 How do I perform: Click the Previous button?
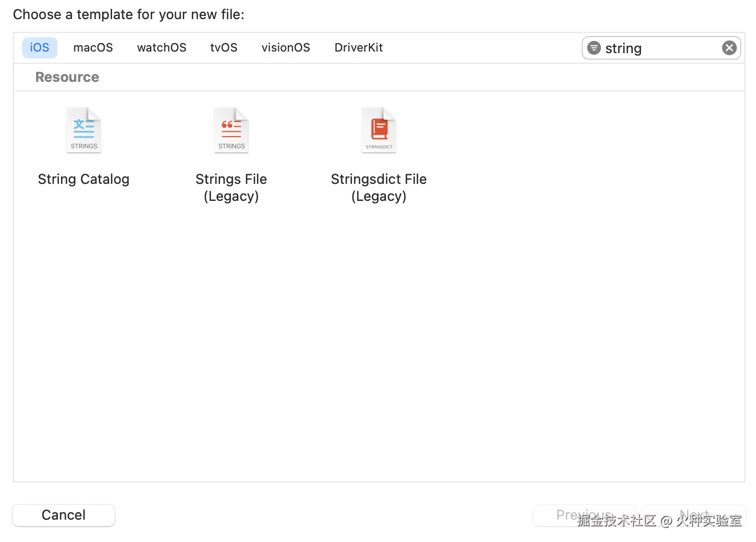583,515
